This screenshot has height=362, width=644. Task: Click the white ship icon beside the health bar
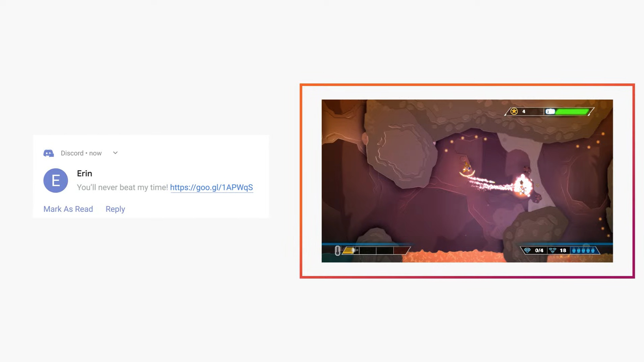[x=550, y=112]
